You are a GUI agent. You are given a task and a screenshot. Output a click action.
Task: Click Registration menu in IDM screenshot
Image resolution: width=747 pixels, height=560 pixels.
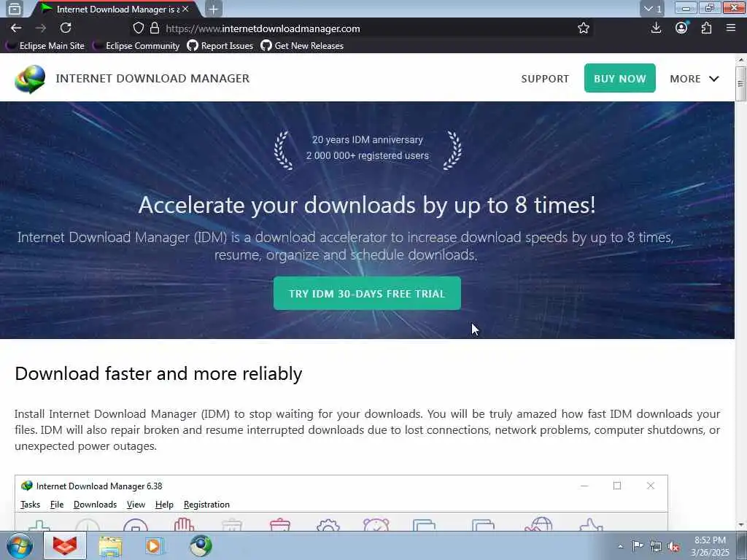(206, 505)
